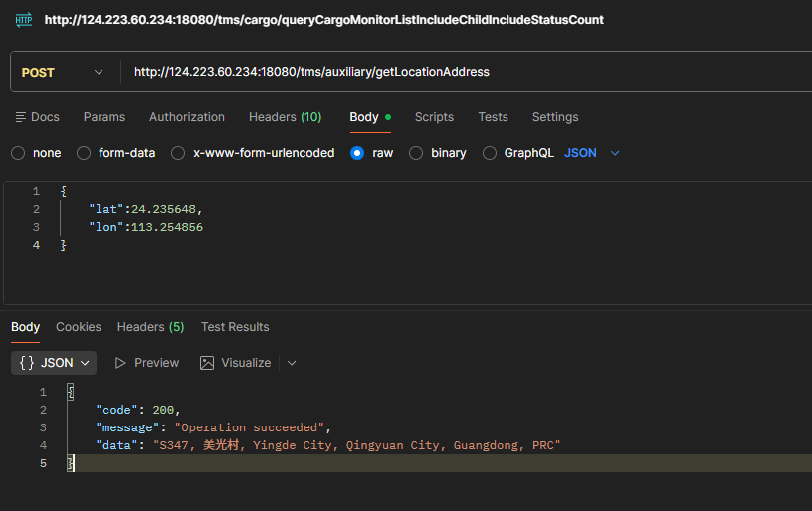Open the response JSON format dropdown
Viewport: 812px width, 511px height.
[x=54, y=363]
